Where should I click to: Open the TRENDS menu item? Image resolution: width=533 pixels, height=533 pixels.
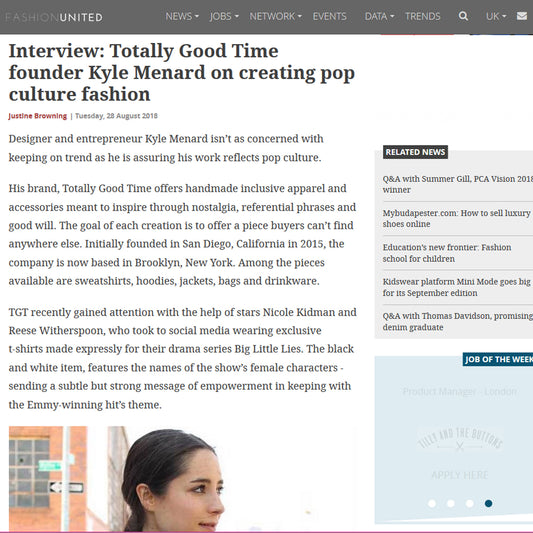(423, 16)
